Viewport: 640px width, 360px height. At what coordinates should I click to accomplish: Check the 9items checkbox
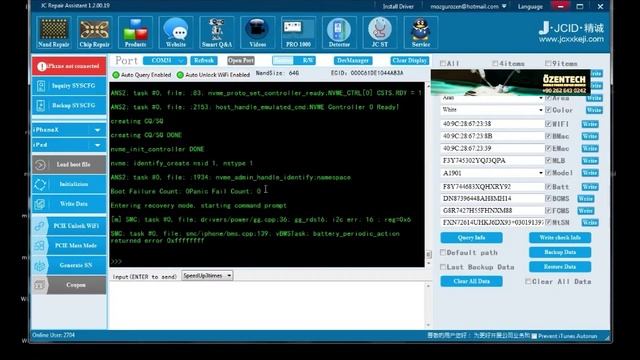(x=548, y=63)
